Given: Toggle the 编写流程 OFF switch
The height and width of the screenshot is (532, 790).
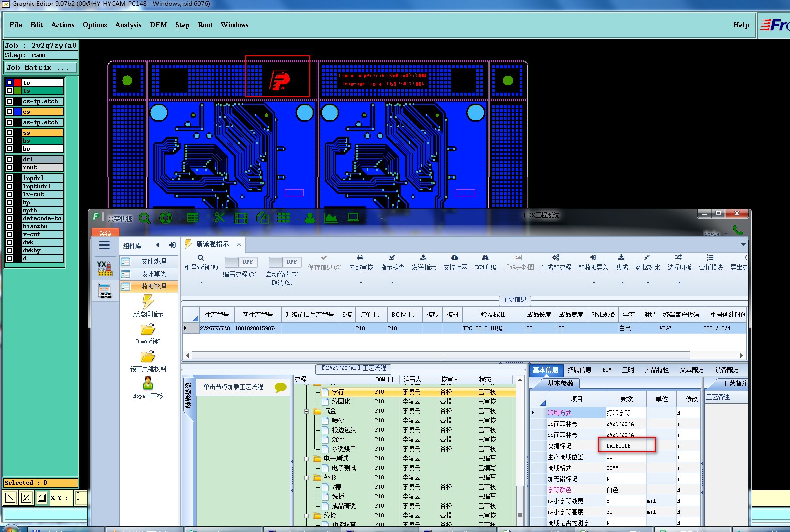Looking at the screenshot, I should click(x=241, y=262).
